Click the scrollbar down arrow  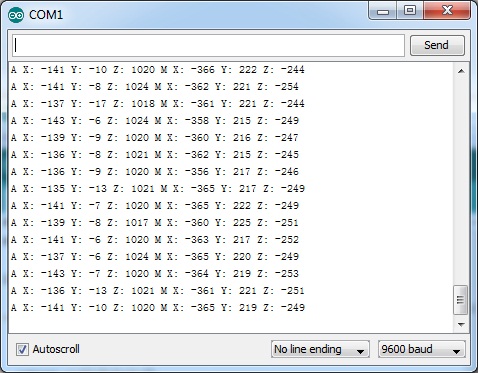[x=461, y=324]
